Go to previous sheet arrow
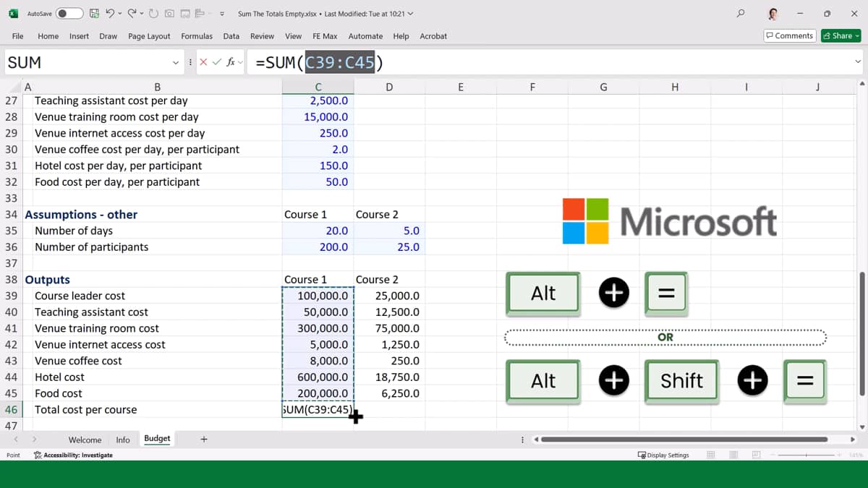 tap(15, 439)
